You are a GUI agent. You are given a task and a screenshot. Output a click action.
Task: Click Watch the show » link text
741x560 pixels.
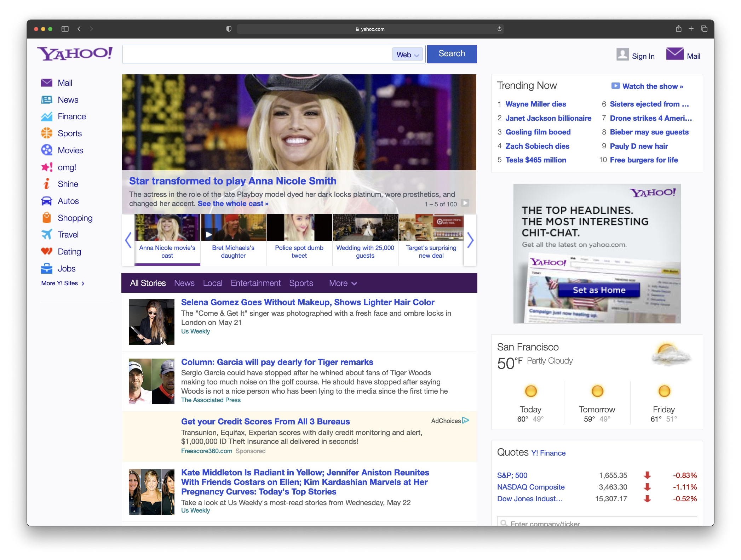click(653, 86)
